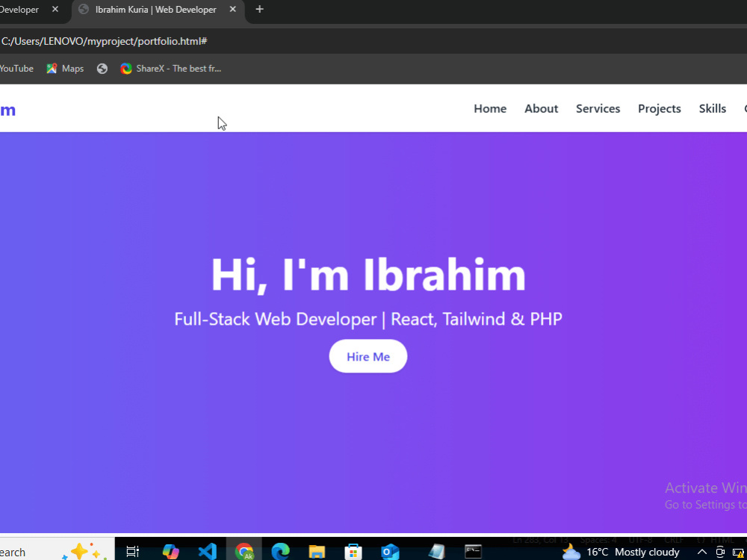Close the Ibrahim Kuria | Web Developer tab
This screenshot has width=747, height=560.
coord(232,10)
